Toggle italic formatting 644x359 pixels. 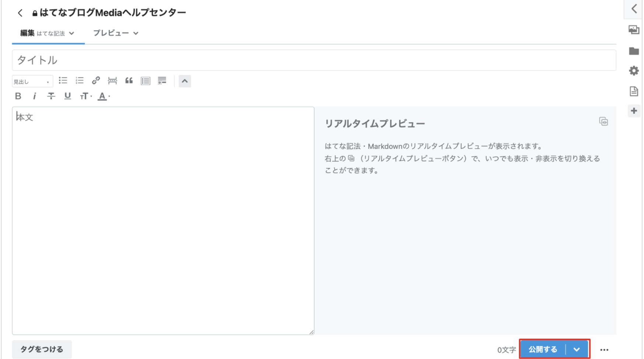pyautogui.click(x=34, y=96)
